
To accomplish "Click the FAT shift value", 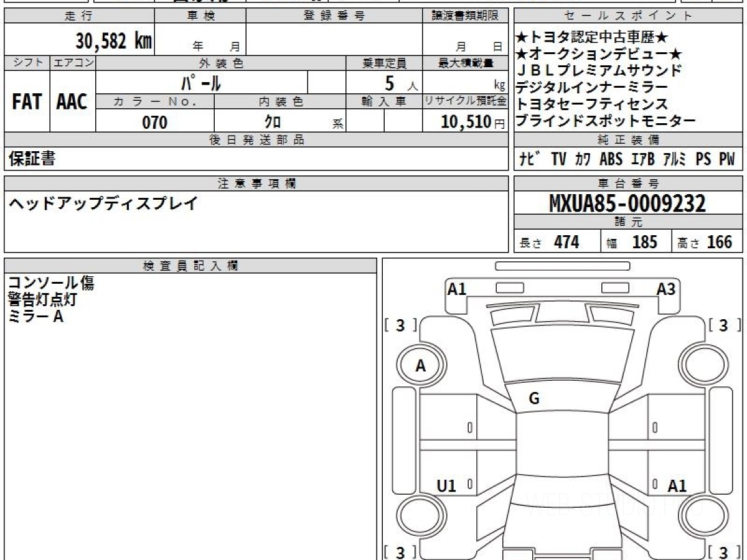I will (x=27, y=102).
